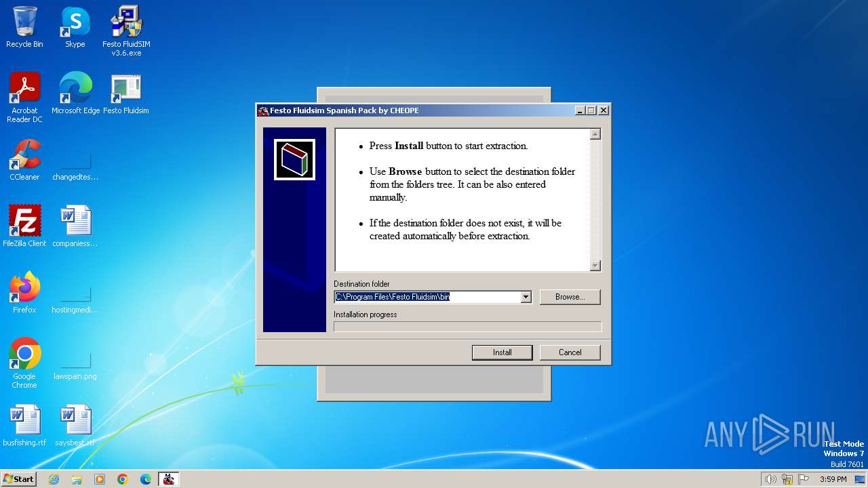Minimize the Festo Fluidsim Spanish Pack window
The image size is (868, 488).
[x=580, y=110]
